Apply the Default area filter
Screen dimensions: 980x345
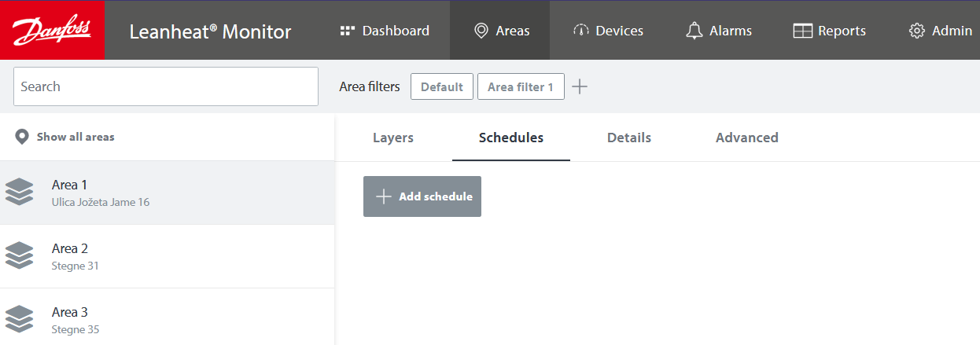[x=441, y=86]
